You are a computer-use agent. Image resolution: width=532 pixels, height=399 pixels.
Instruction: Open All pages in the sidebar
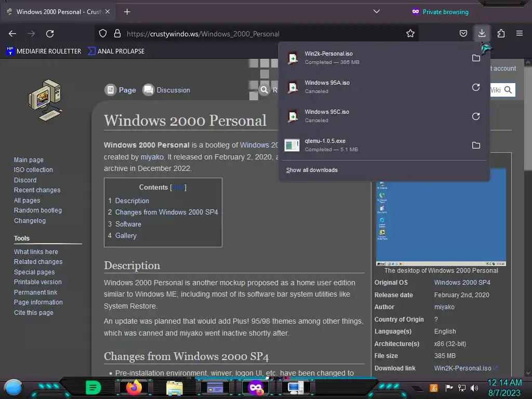27,201
